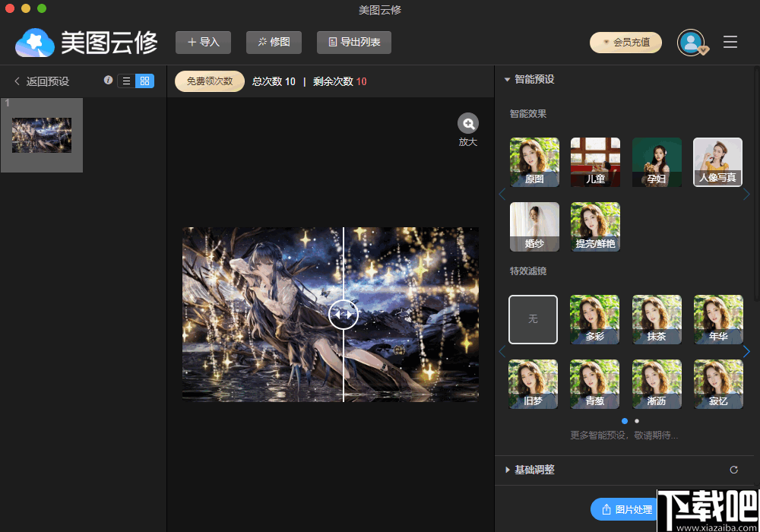Click the 导入 import button
The image size is (760, 532).
(x=203, y=42)
